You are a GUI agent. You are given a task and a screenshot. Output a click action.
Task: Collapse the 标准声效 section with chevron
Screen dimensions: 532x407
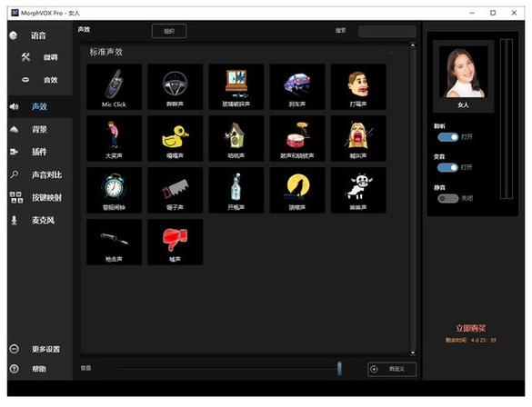(x=390, y=53)
